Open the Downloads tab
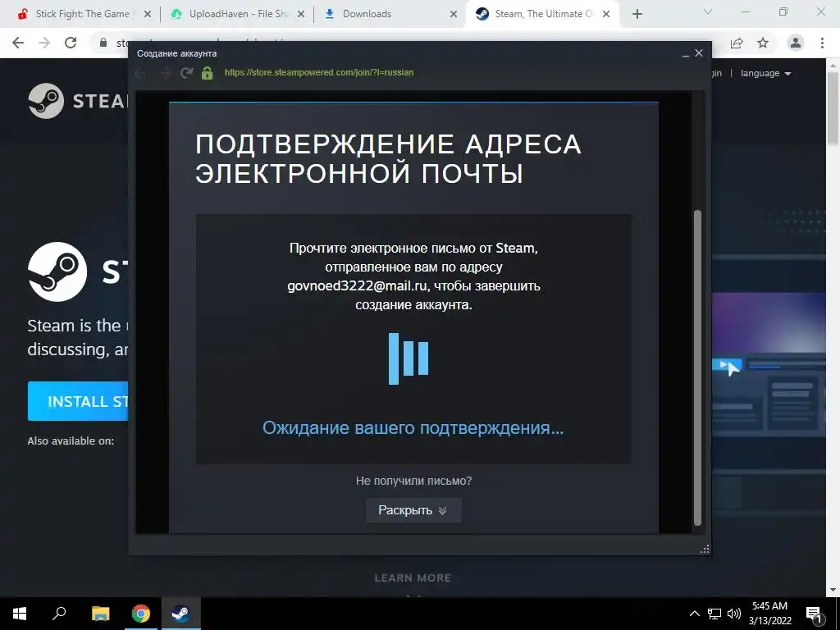840x630 pixels. (367, 14)
